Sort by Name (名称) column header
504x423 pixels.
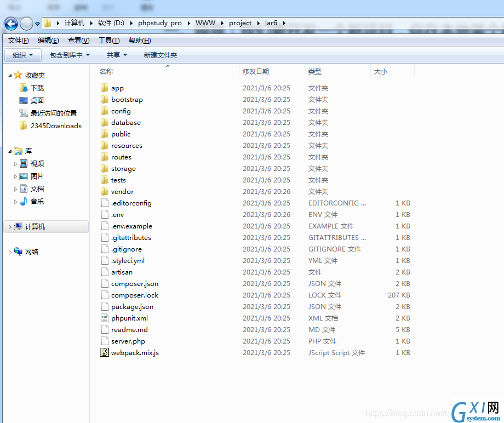106,71
